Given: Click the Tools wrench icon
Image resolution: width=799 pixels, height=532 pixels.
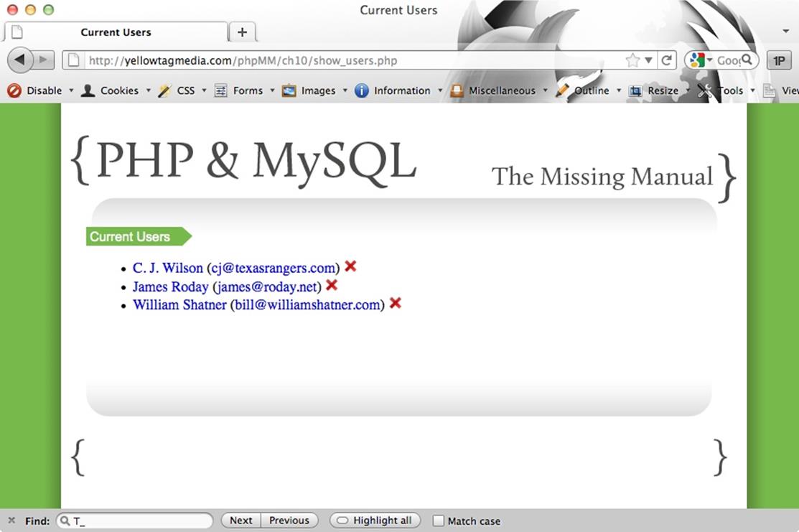Looking at the screenshot, I should [x=705, y=90].
